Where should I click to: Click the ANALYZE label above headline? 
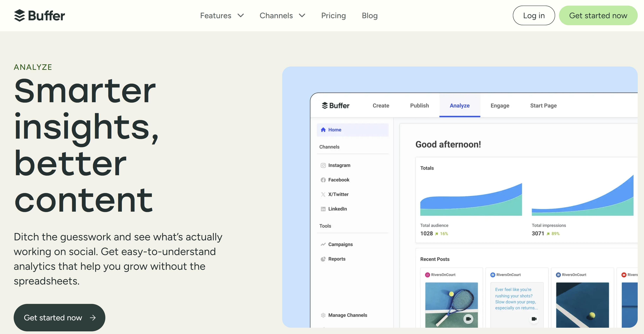click(x=33, y=67)
